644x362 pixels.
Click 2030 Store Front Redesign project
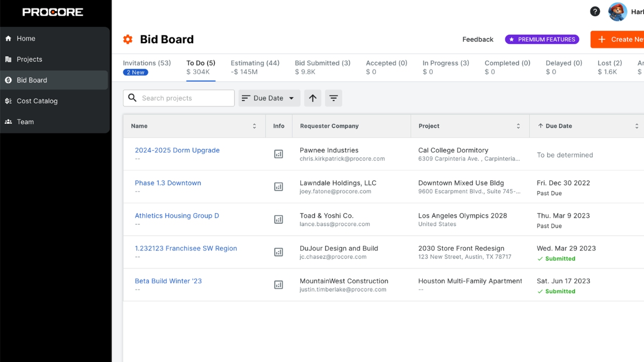(461, 248)
